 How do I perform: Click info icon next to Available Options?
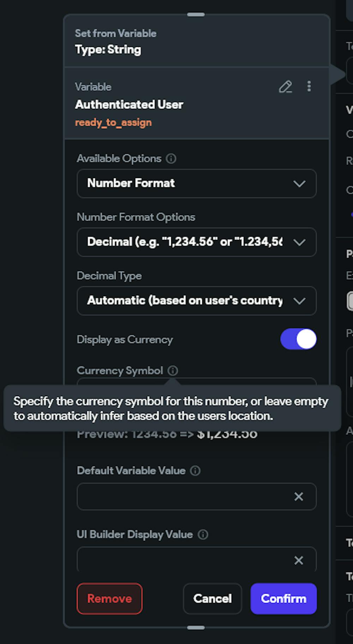click(x=171, y=159)
